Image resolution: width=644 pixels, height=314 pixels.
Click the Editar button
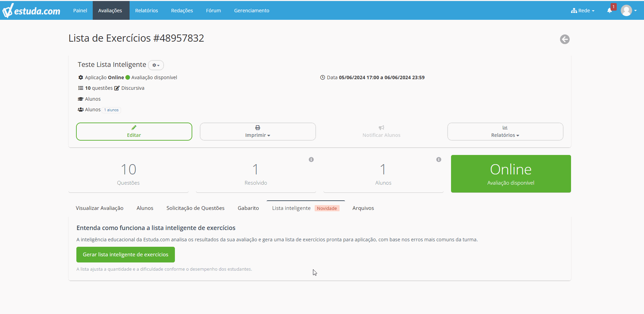pos(134,131)
